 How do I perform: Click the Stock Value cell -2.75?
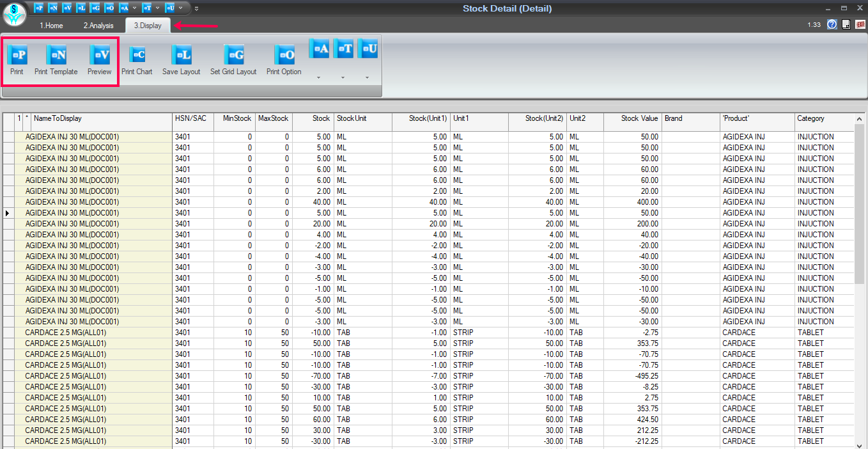click(633, 333)
